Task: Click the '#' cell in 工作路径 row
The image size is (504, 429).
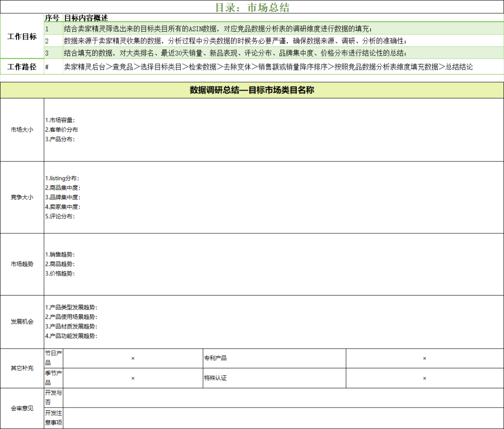Action: point(53,67)
